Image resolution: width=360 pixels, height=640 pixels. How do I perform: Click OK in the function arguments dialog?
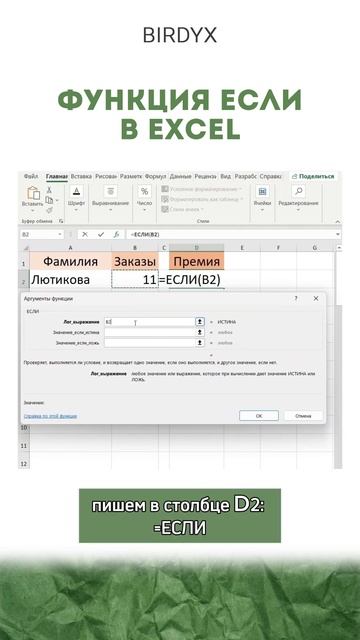point(259,416)
